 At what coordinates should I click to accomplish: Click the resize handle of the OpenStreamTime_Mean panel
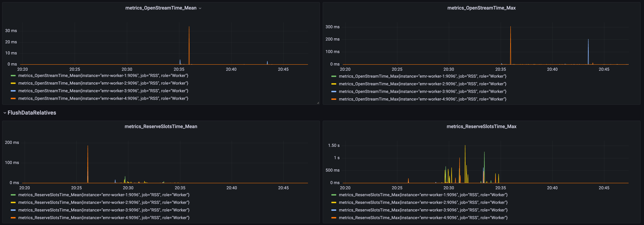318,103
